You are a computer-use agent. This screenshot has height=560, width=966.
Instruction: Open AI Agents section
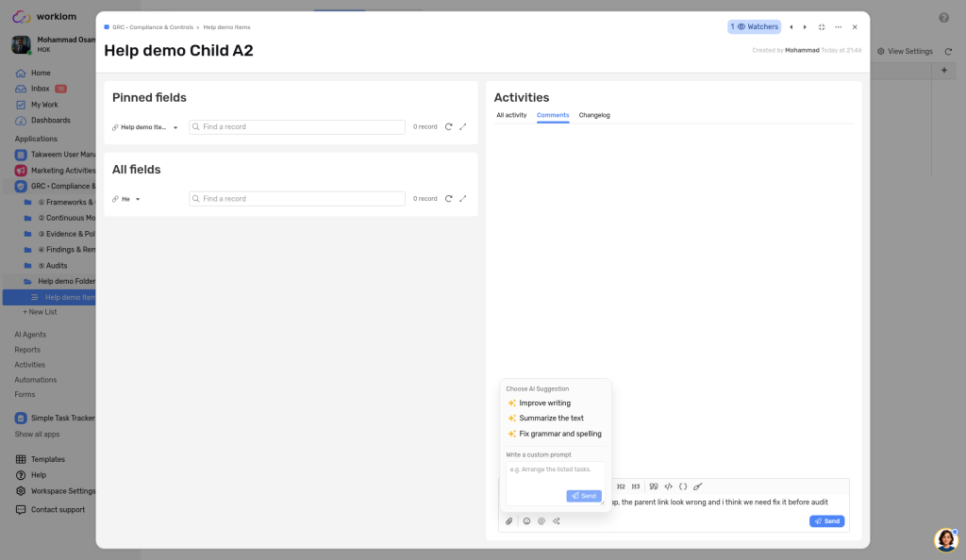click(30, 335)
